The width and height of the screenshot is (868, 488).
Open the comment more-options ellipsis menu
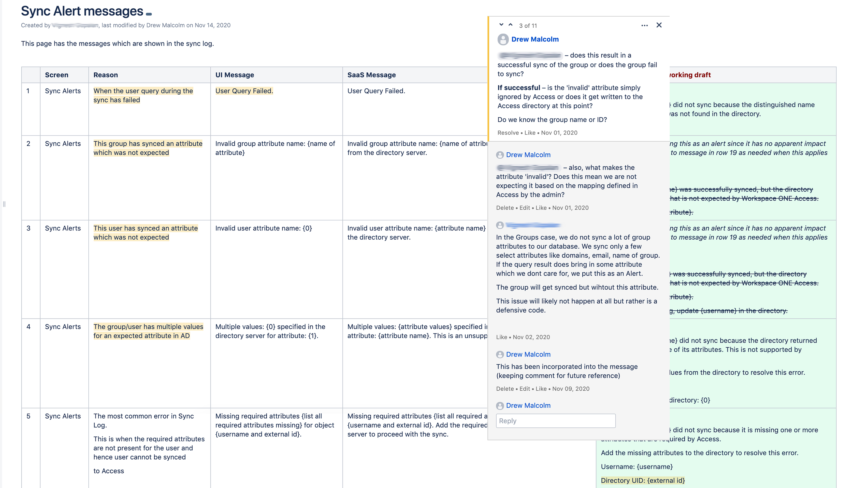point(644,25)
